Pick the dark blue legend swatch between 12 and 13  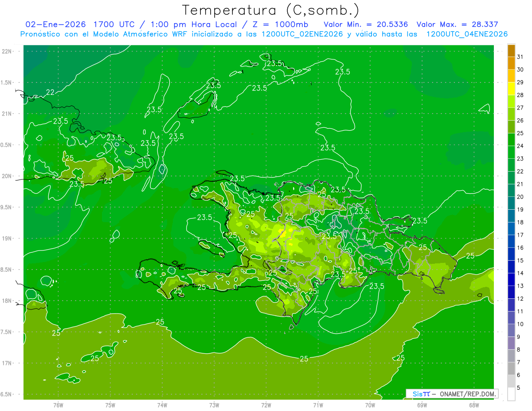pyautogui.click(x=511, y=292)
